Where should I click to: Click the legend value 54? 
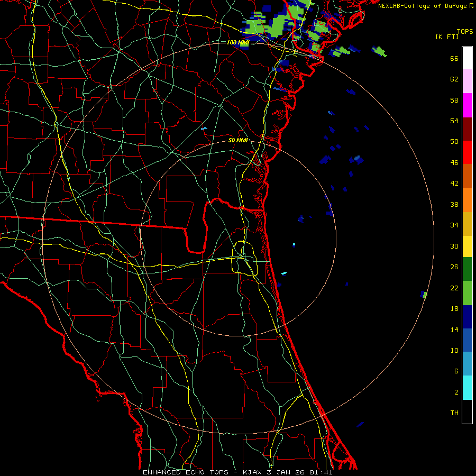454,121
